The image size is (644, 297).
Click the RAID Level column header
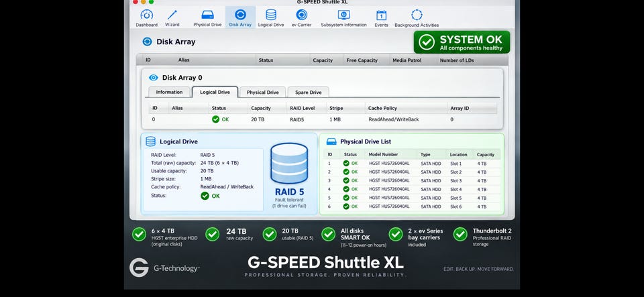[303, 109]
